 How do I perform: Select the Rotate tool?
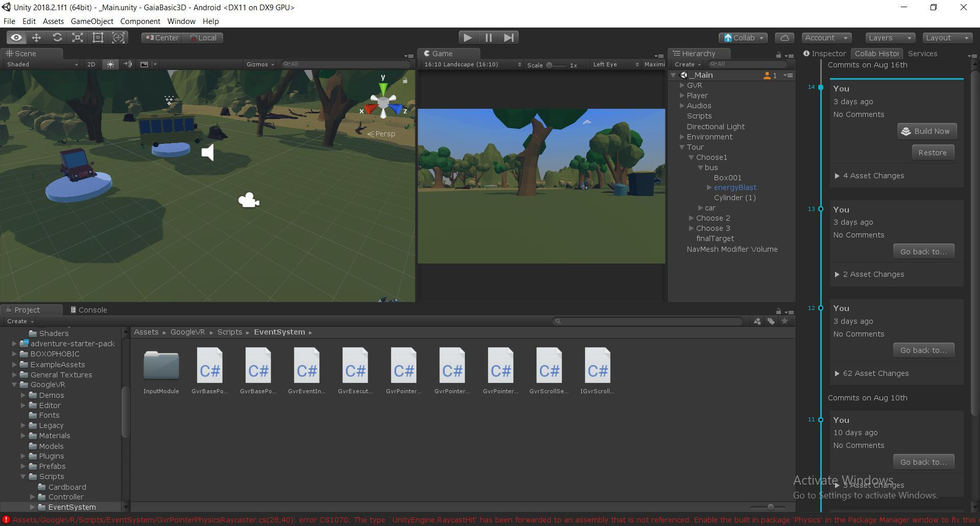click(x=57, y=38)
